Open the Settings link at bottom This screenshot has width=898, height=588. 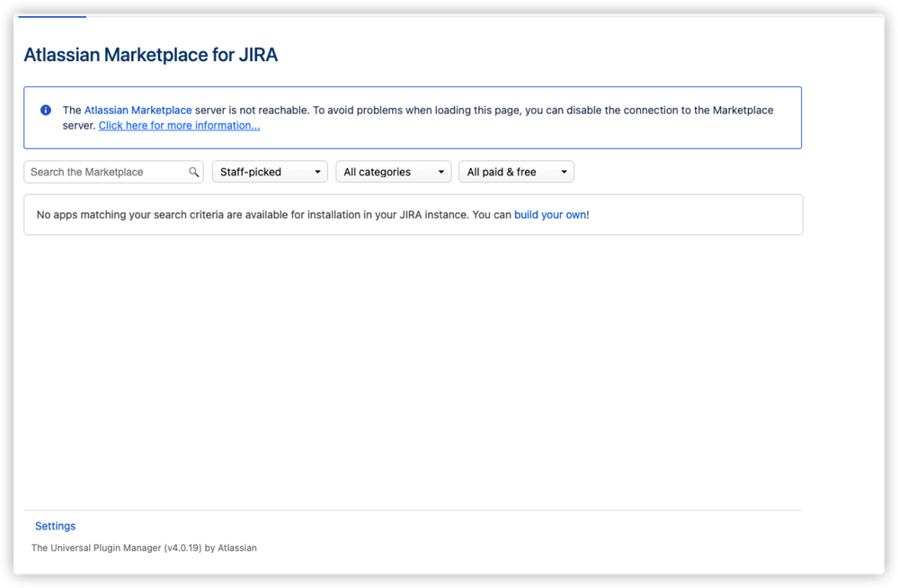[56, 526]
